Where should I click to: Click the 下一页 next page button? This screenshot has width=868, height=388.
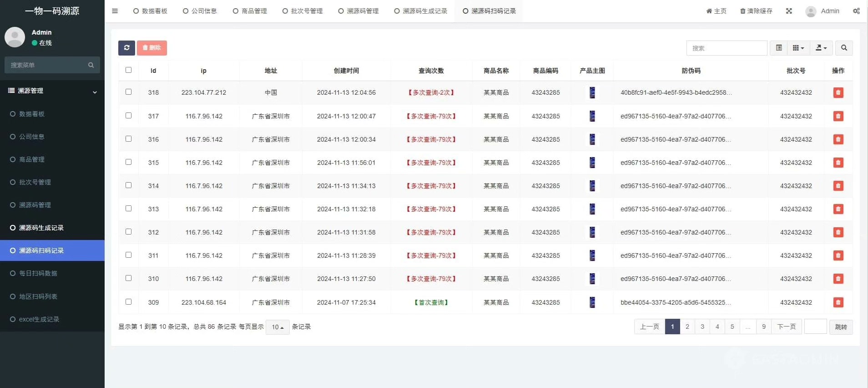(x=786, y=327)
